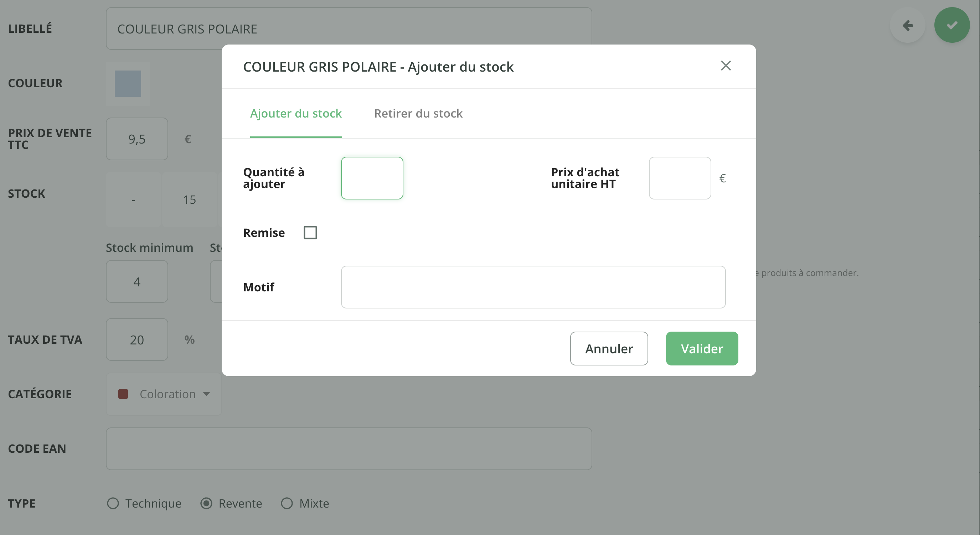Select the Technique radio button

[113, 503]
